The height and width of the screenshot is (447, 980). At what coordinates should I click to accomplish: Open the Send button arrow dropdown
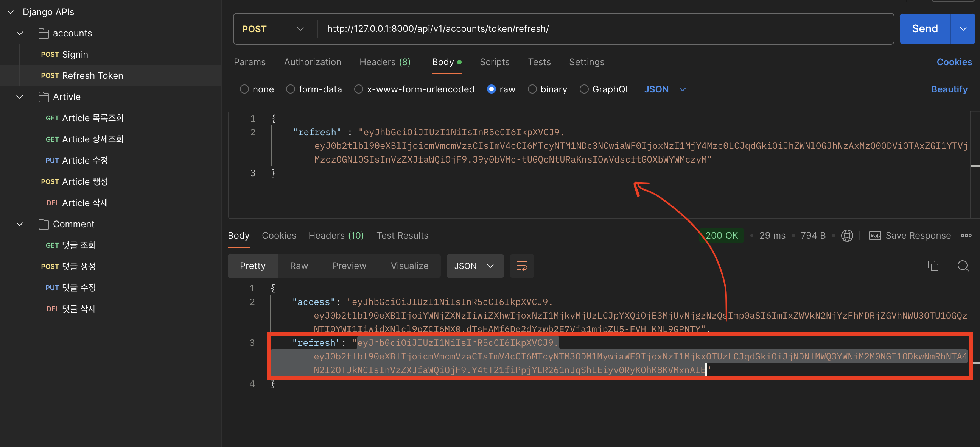click(x=963, y=29)
